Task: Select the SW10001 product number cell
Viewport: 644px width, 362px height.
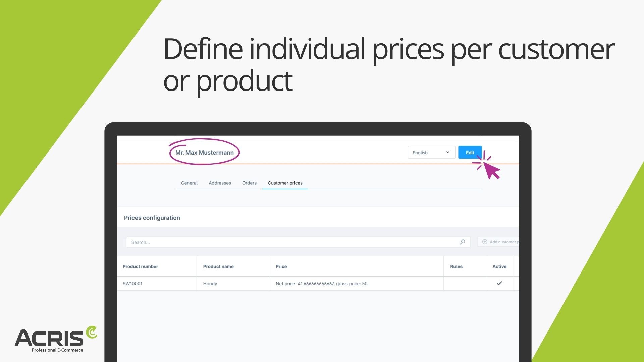Action: [x=132, y=284]
